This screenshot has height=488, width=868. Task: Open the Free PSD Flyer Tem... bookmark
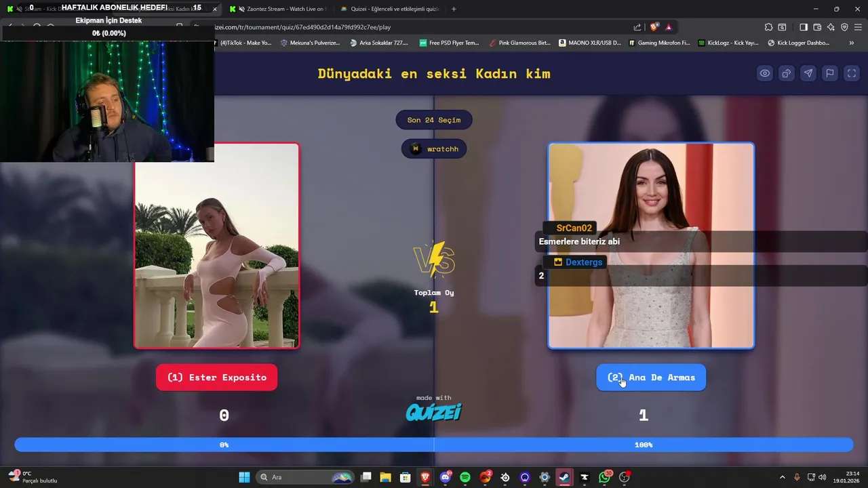pos(449,43)
